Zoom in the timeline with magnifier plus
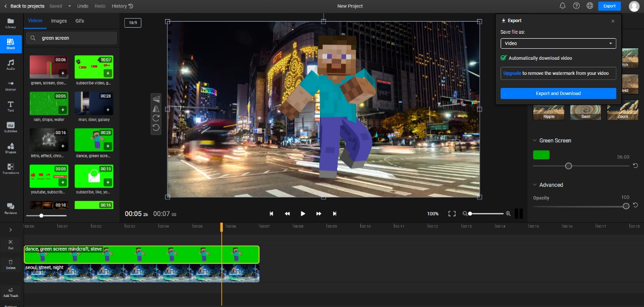The height and width of the screenshot is (307, 644). 508,214
